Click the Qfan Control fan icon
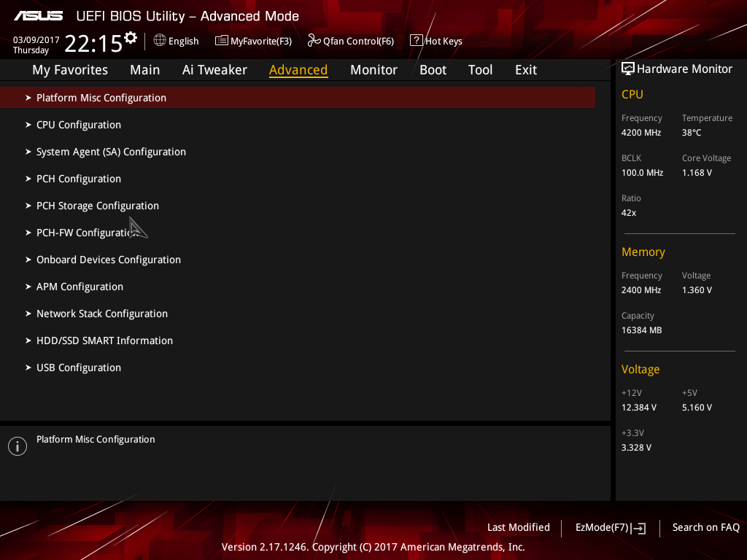This screenshot has height=560, width=747. click(x=314, y=41)
